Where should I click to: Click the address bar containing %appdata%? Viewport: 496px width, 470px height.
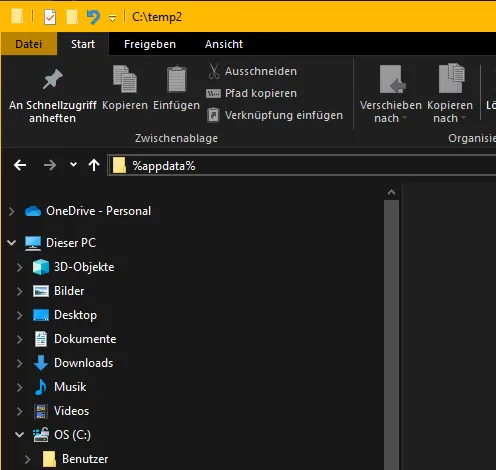[302, 165]
